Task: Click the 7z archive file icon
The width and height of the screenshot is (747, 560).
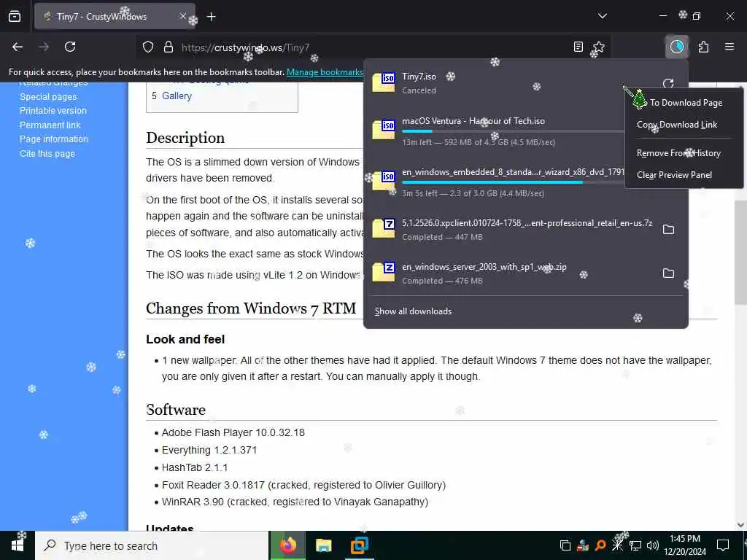Action: pyautogui.click(x=384, y=228)
